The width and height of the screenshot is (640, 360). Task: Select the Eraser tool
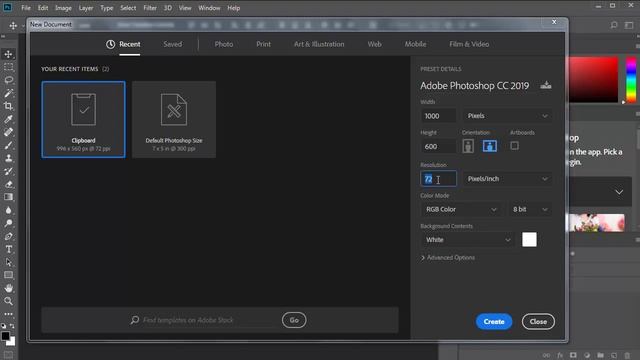tap(8, 184)
